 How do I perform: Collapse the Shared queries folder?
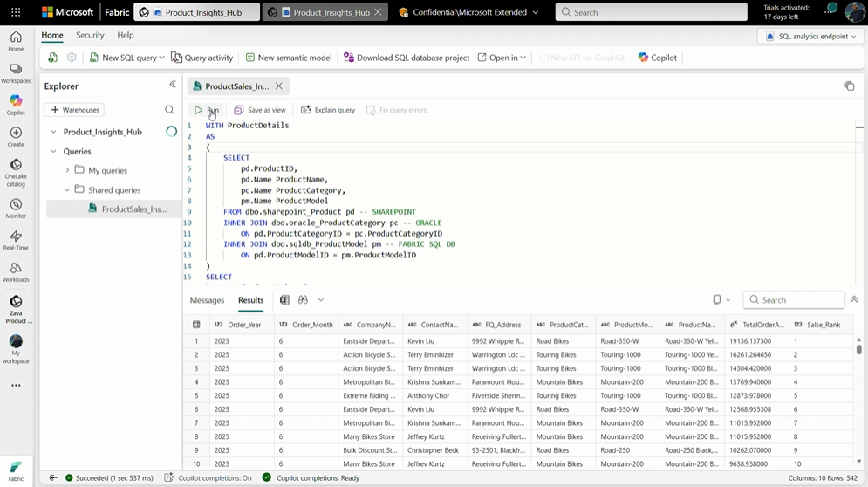pos(67,189)
